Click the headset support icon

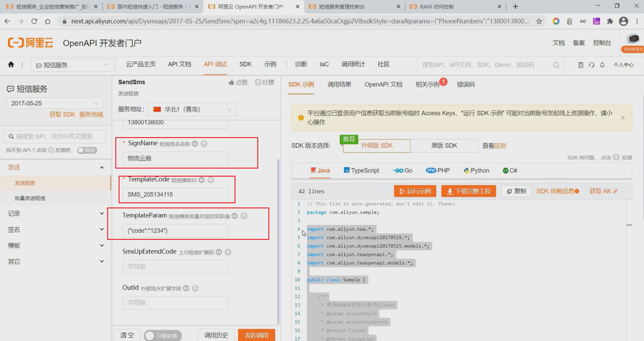[x=591, y=65]
